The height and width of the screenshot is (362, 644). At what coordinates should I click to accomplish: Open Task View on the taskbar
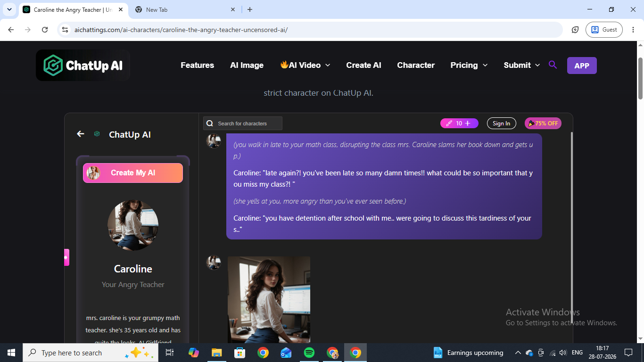tap(170, 353)
